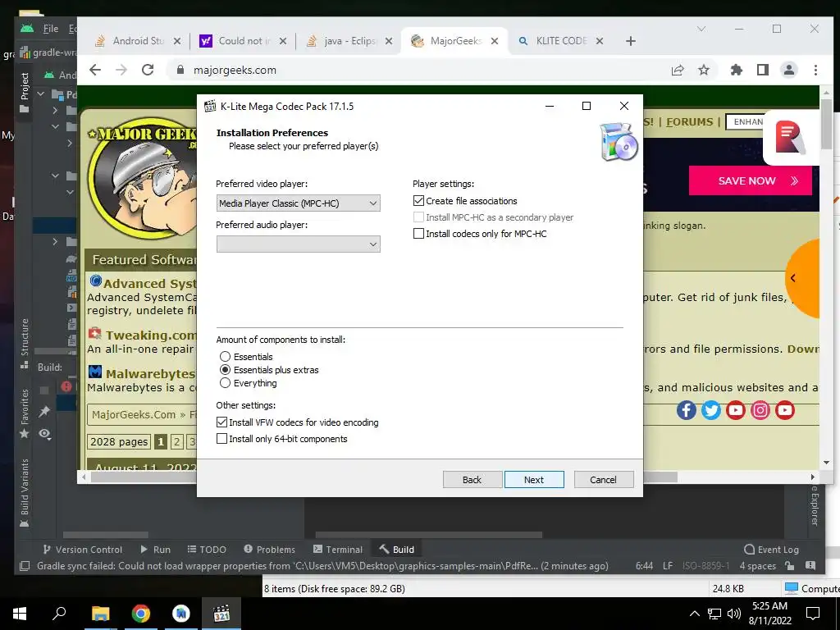840x630 pixels.
Task: Click the eye view-options icon in Build panel
Action: coord(45,435)
